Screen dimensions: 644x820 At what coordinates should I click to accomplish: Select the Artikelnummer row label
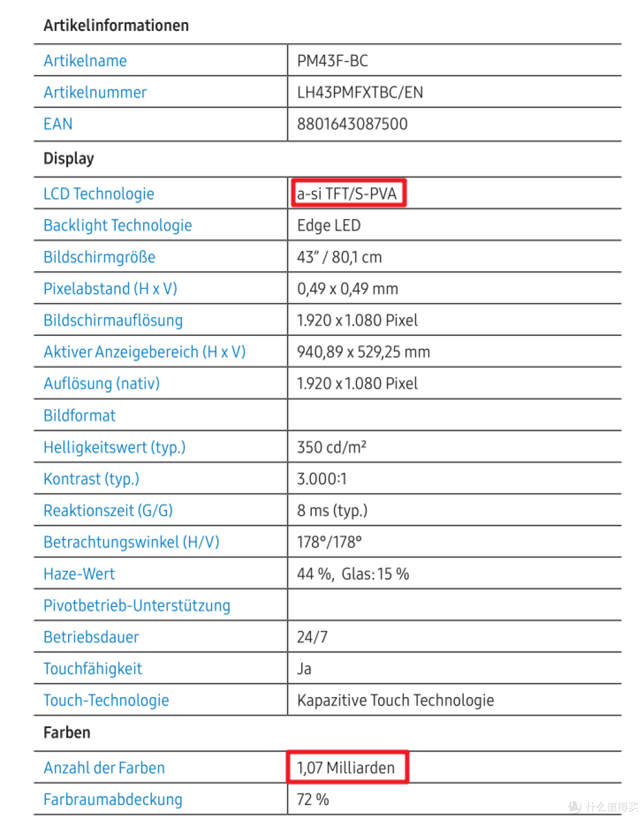pos(95,92)
